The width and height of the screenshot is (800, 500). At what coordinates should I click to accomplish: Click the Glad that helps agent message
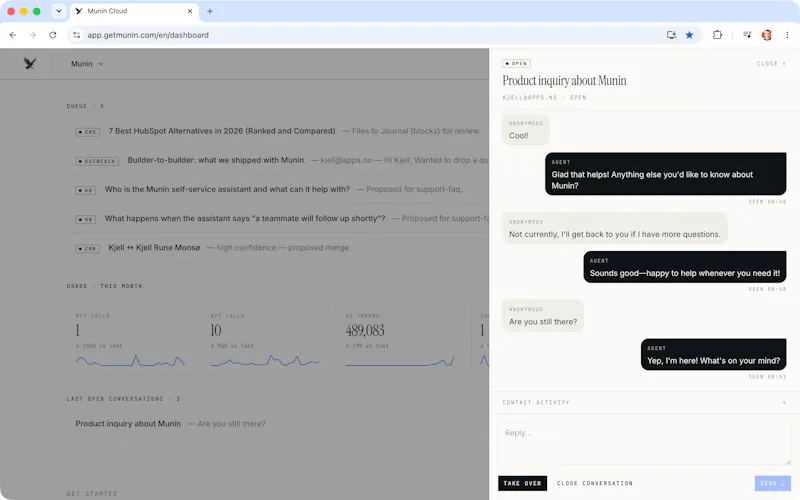click(x=665, y=174)
